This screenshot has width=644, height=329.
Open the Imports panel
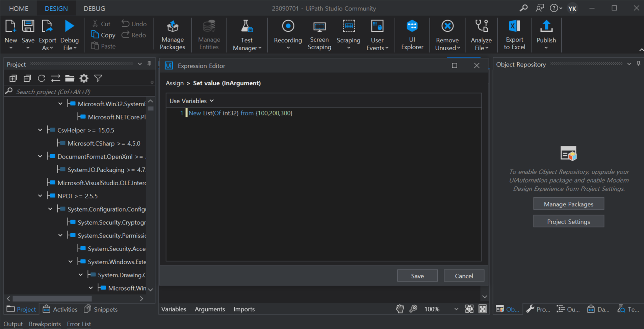[244, 309]
